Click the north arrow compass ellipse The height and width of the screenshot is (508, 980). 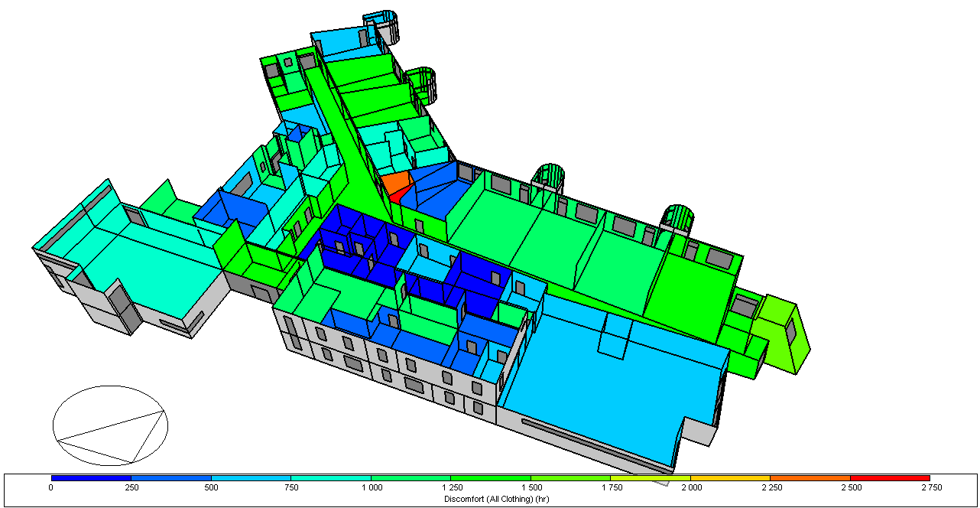coord(110,425)
